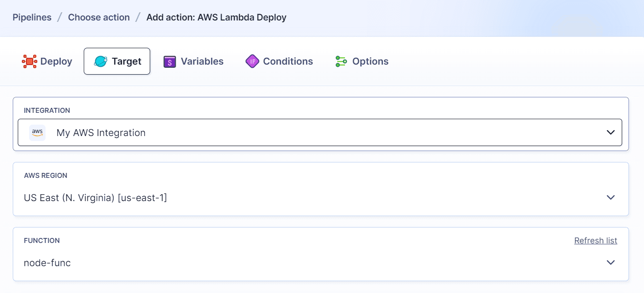Click the Choose action breadcrumb
The image size is (644, 293).
point(99,17)
